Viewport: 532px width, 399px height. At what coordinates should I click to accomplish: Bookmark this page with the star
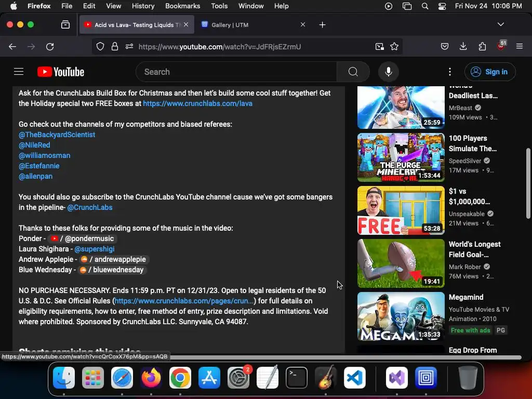394,46
